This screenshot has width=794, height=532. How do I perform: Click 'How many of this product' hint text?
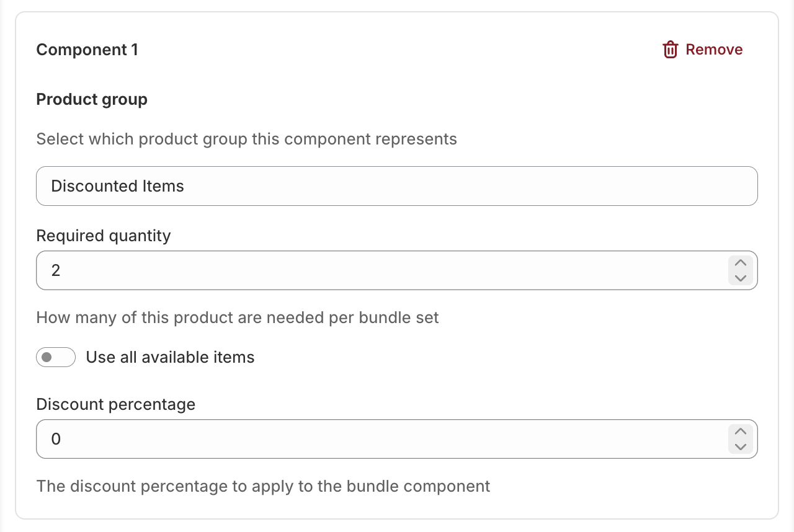pos(237,317)
